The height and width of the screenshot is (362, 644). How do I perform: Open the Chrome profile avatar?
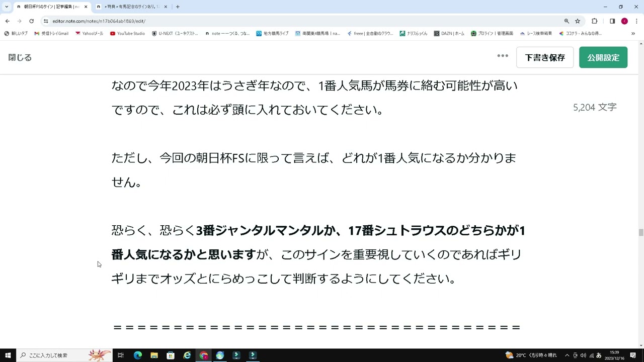pyautogui.click(x=624, y=21)
